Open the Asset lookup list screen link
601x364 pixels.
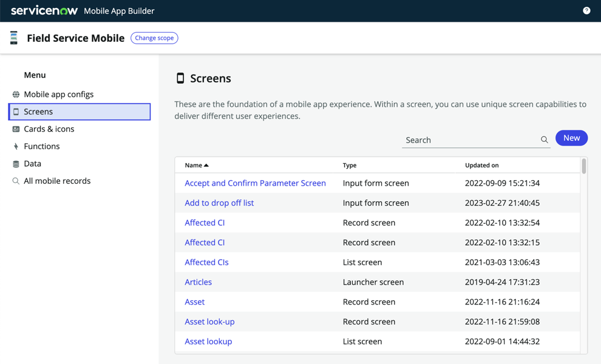coord(208,342)
